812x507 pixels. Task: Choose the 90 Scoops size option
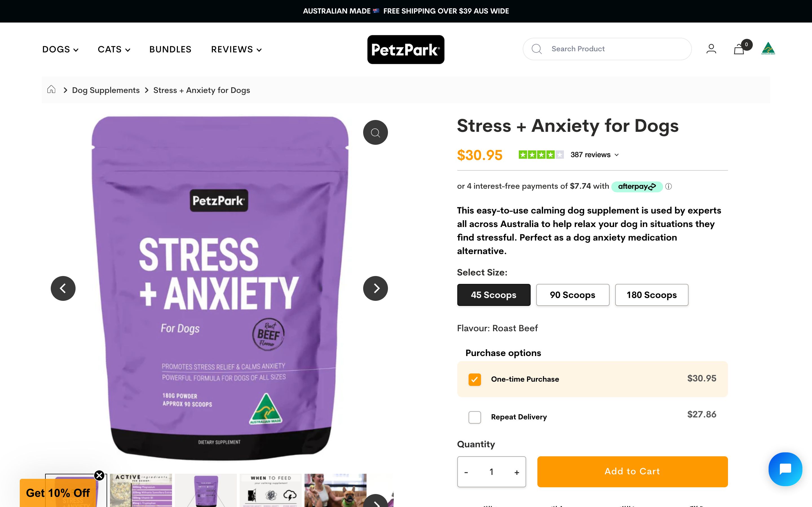[572, 295]
